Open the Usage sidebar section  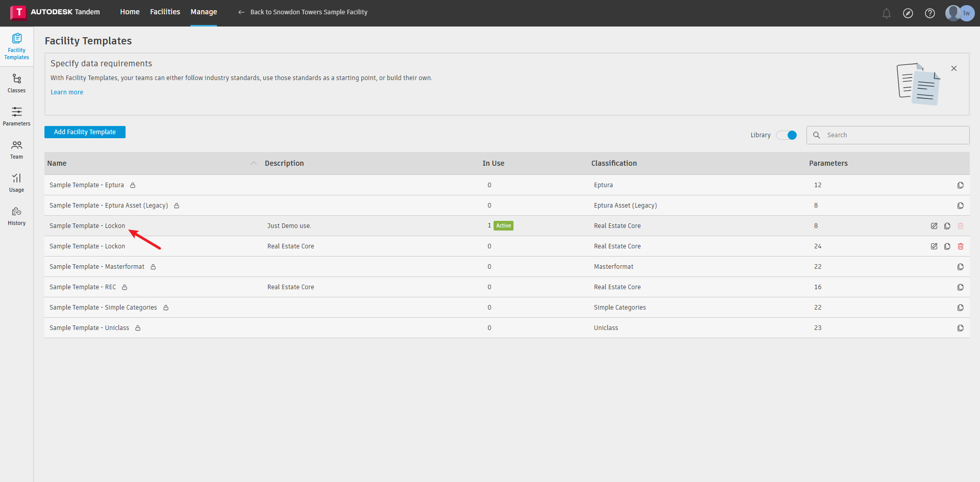[17, 183]
